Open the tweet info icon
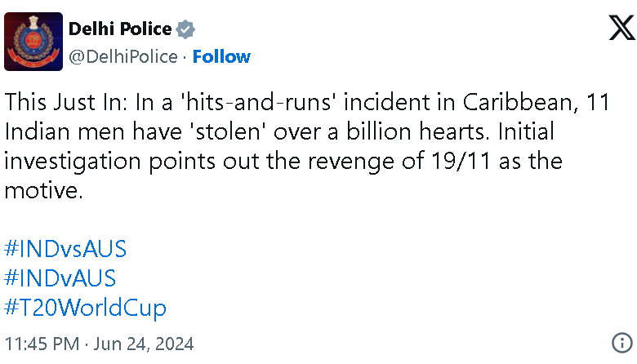 click(622, 343)
